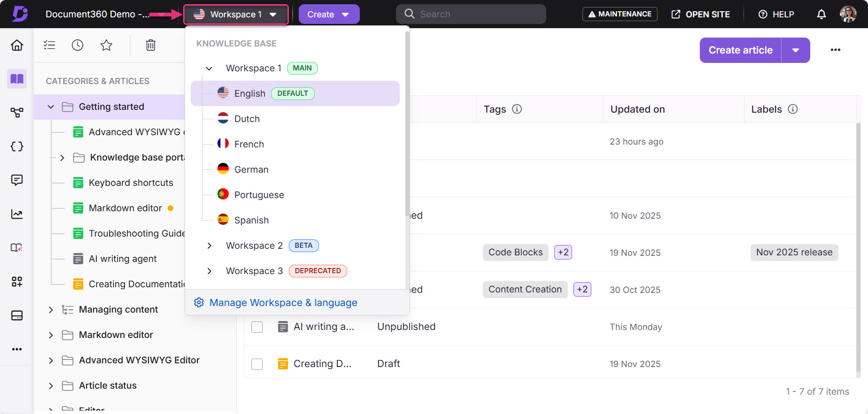
Task: Open Keyboard shortcuts article in tree
Action: (x=131, y=183)
